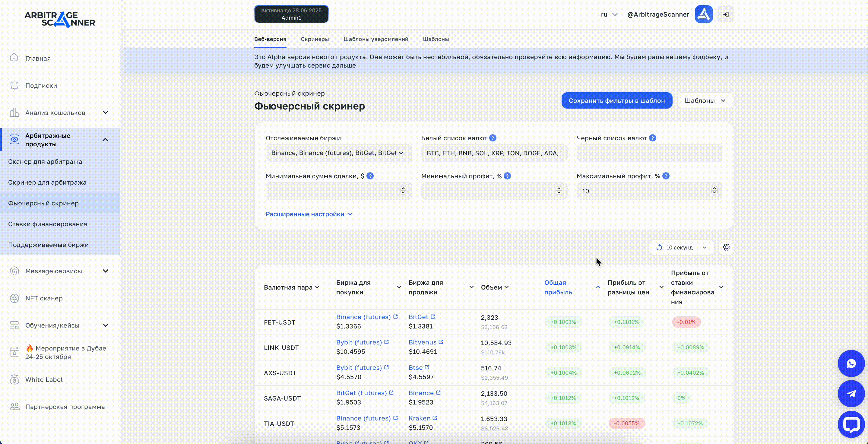The image size is (868, 444).
Task: Open the Binance (futures) link for FET-USDT
Action: click(363, 317)
